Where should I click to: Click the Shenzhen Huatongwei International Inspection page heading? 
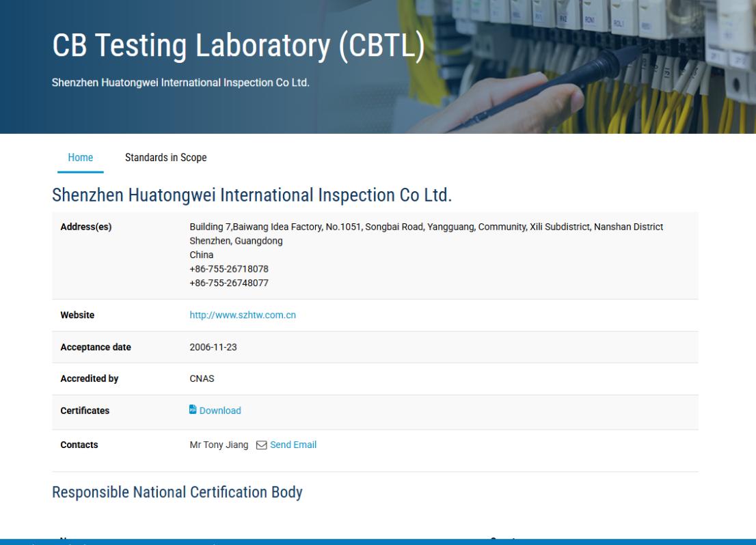(252, 195)
